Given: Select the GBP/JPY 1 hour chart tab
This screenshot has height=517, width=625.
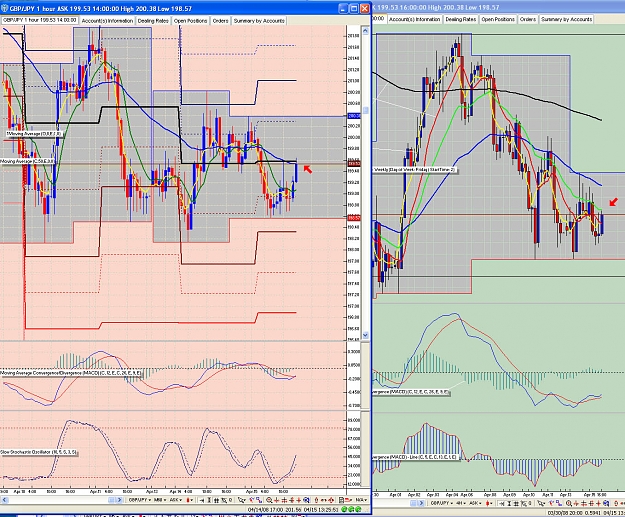Looking at the screenshot, I should coord(39,20).
